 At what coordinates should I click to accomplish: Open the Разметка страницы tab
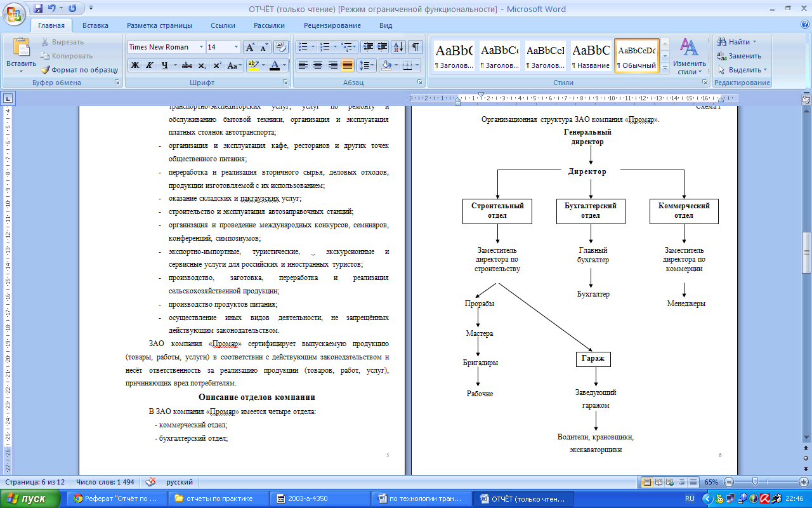pos(159,25)
